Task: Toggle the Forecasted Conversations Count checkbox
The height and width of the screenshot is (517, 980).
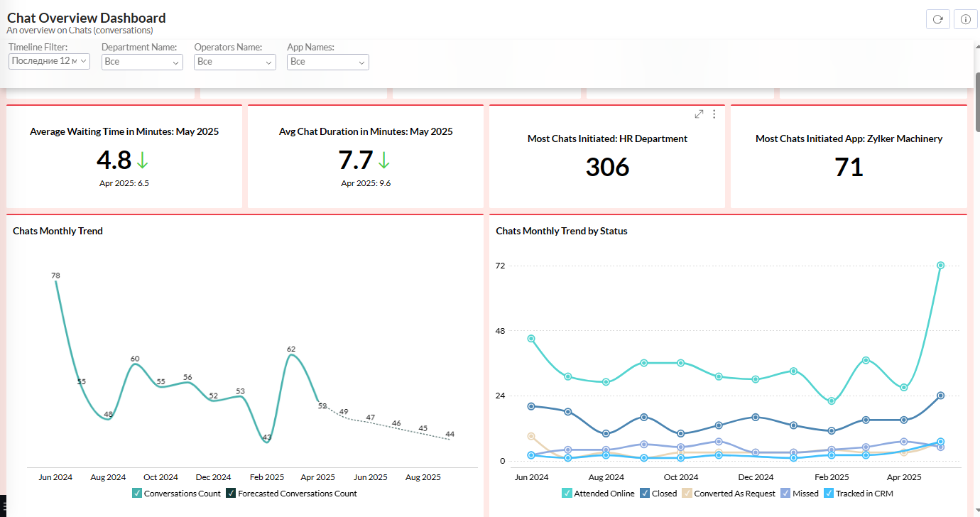Action: 231,494
